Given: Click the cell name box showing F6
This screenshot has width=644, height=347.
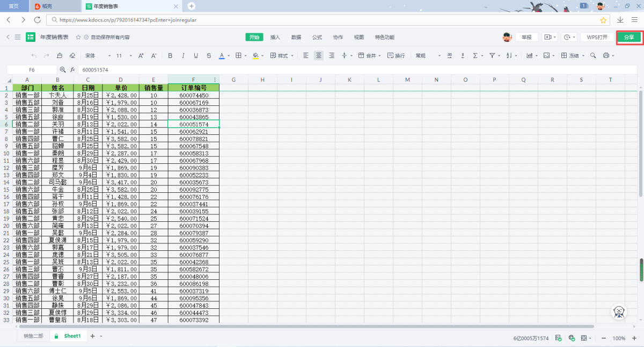Looking at the screenshot, I should pos(32,70).
